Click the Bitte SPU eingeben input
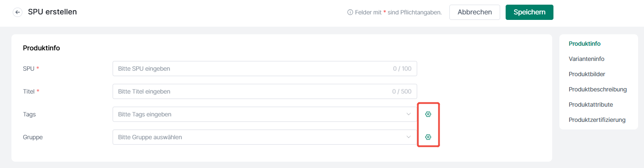 tap(265, 69)
